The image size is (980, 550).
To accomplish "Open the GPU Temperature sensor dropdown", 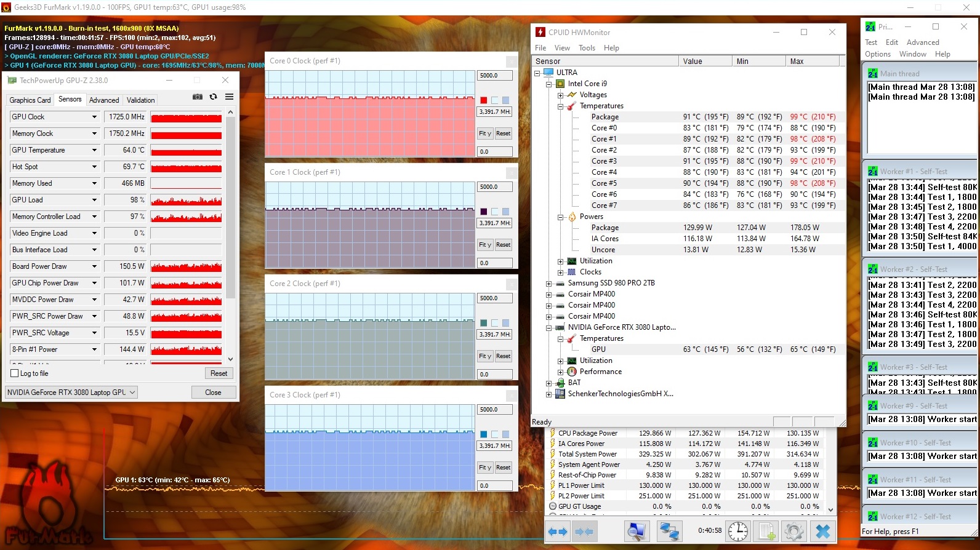I will click(x=94, y=150).
